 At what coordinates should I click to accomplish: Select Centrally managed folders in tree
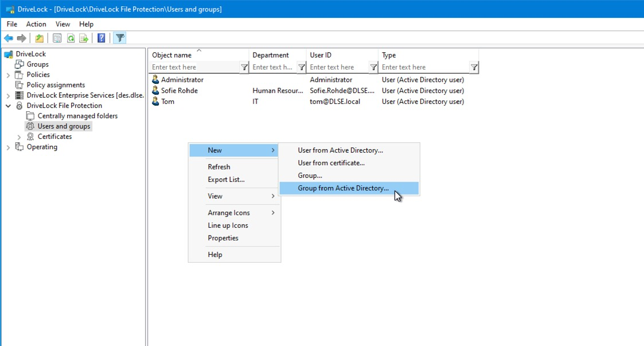click(77, 116)
